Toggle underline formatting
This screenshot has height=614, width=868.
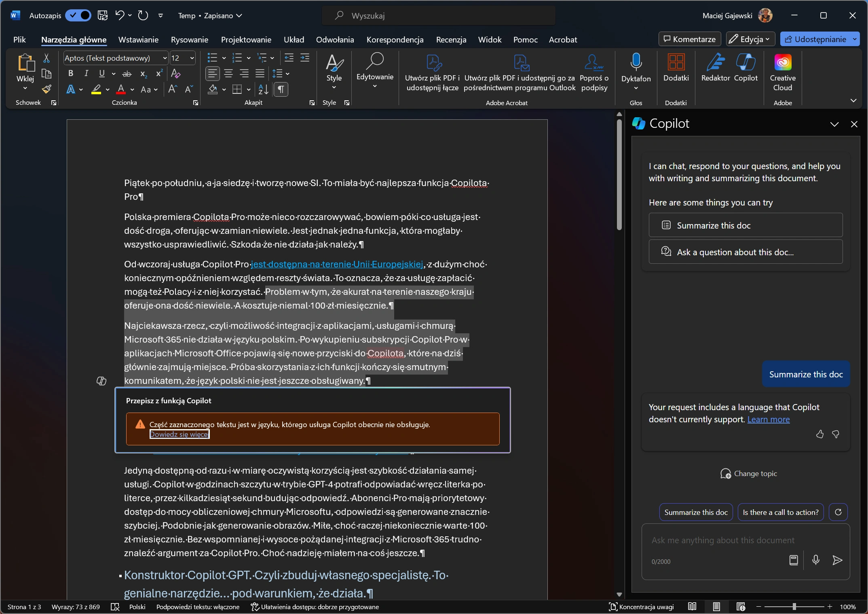click(102, 74)
